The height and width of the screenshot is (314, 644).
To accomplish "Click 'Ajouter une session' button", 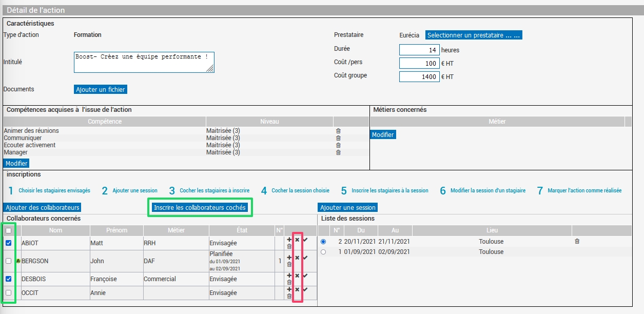I will tap(348, 208).
